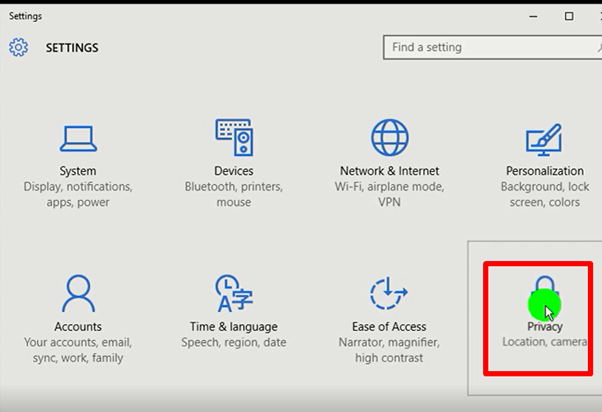Click "Display, notifications, apps, power" description
This screenshot has width=602, height=412.
[x=78, y=194]
